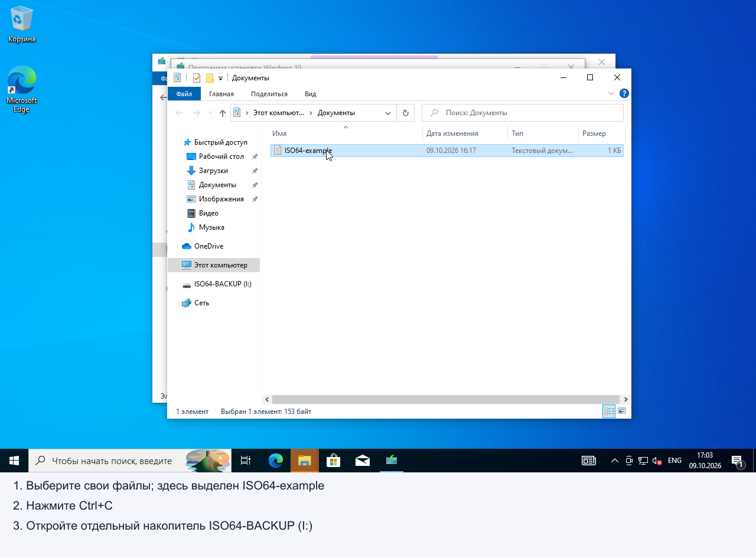756x558 pixels.
Task: Open the Customize Quick Access Toolbar dropdown
Action: pos(220,78)
